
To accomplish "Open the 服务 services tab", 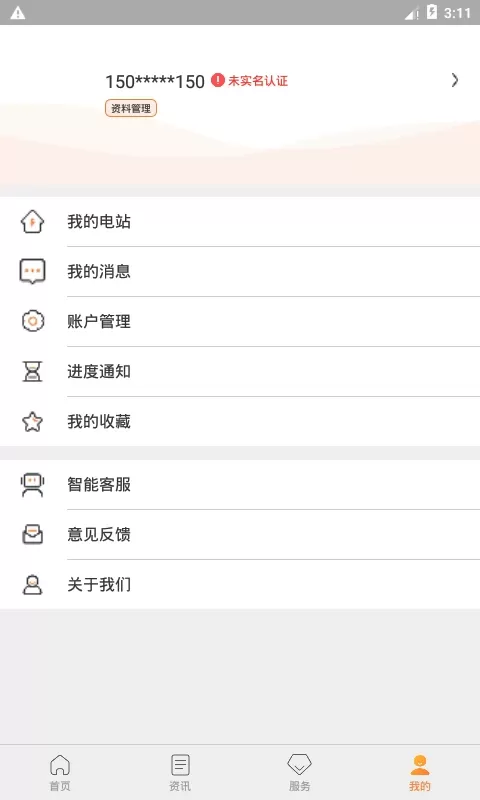I will click(299, 772).
